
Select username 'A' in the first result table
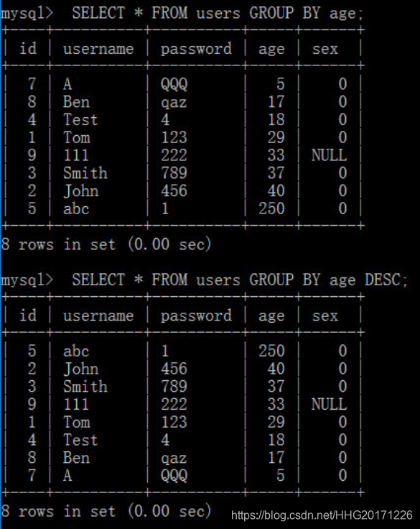(x=67, y=84)
